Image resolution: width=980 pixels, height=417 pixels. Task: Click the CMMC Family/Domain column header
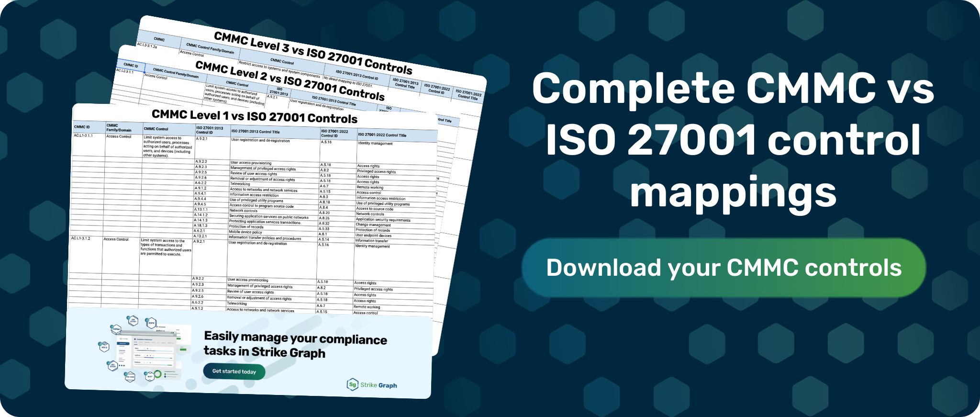tap(119, 128)
